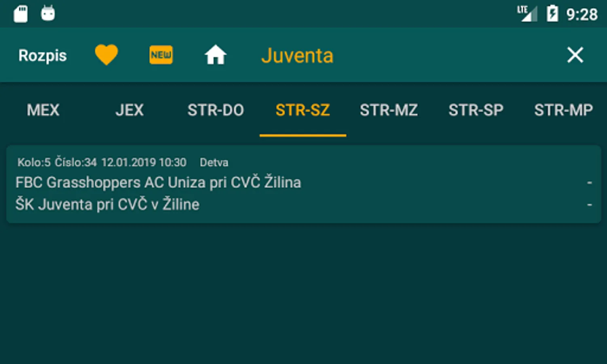Open the STR-DO tab
This screenshot has height=364, width=607.
click(216, 110)
